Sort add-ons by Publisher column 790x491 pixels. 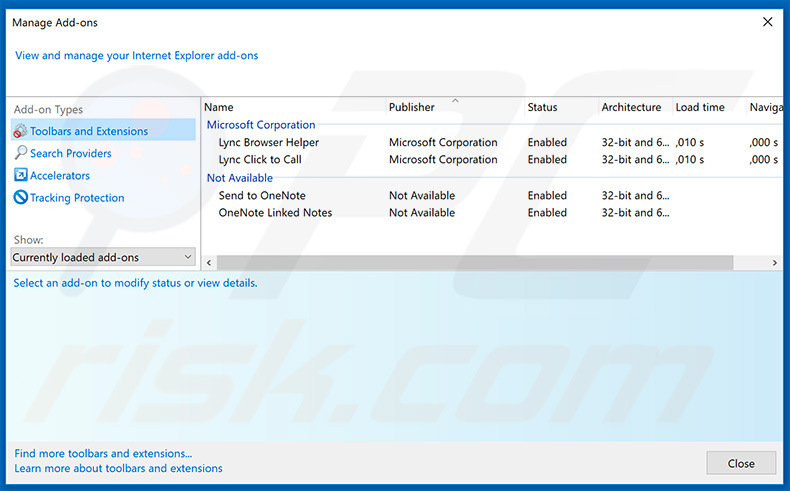point(412,107)
